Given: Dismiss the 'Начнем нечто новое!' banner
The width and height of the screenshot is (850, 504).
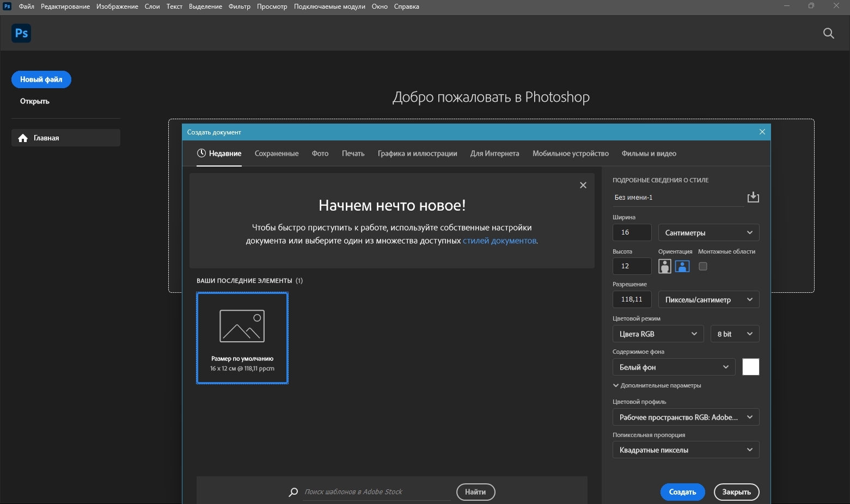Looking at the screenshot, I should [x=583, y=185].
